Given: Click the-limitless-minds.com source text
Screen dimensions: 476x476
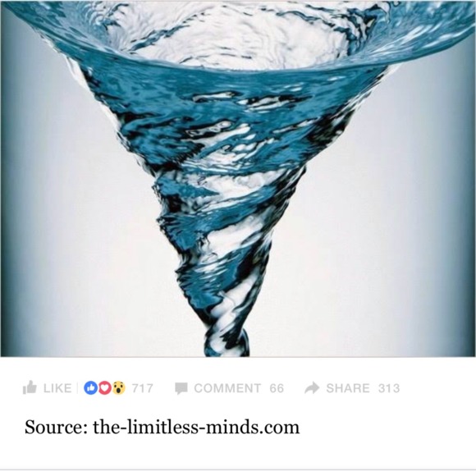Looking at the screenshot, I should tap(196, 427).
